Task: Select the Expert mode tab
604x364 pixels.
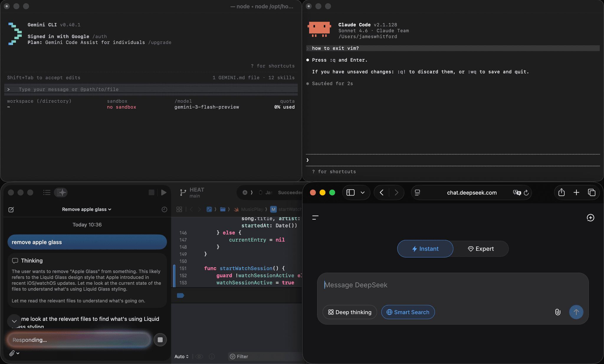Action: click(x=481, y=249)
